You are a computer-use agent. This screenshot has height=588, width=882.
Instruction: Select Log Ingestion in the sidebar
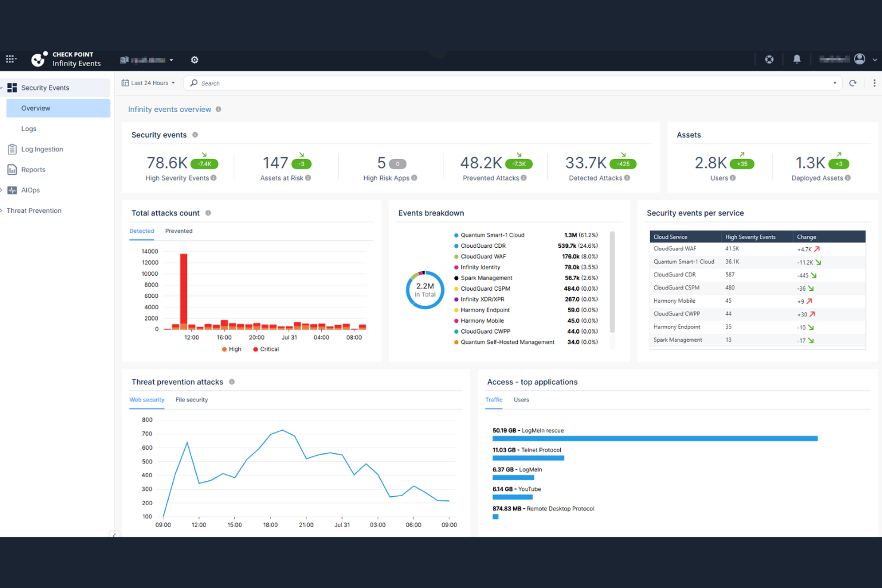point(42,149)
